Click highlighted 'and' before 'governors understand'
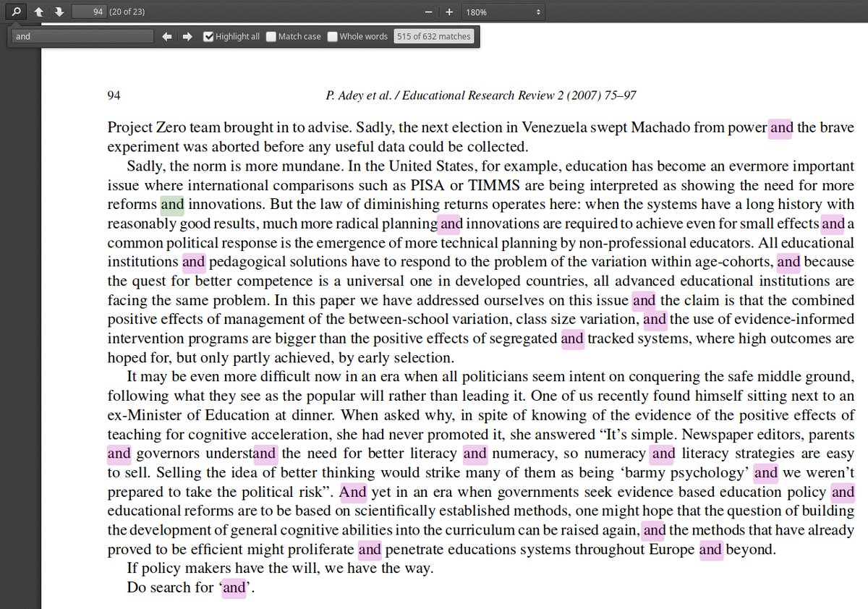 119,454
